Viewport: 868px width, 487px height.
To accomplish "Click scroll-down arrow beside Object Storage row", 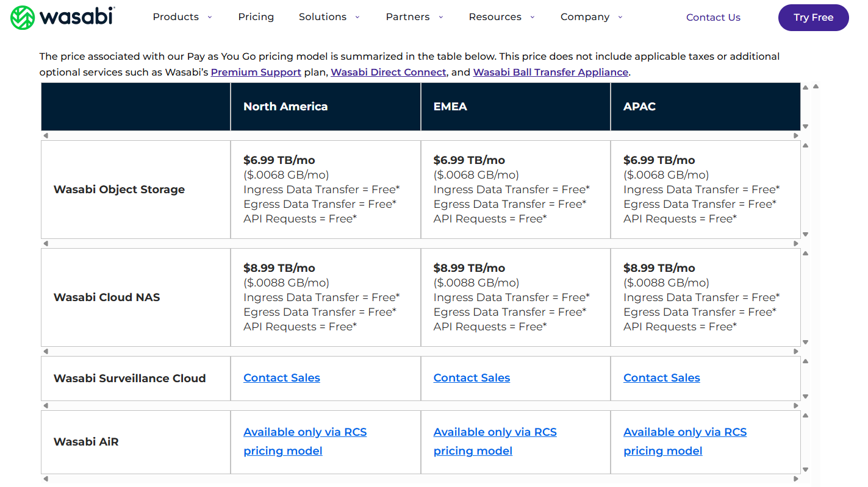I will [x=805, y=235].
